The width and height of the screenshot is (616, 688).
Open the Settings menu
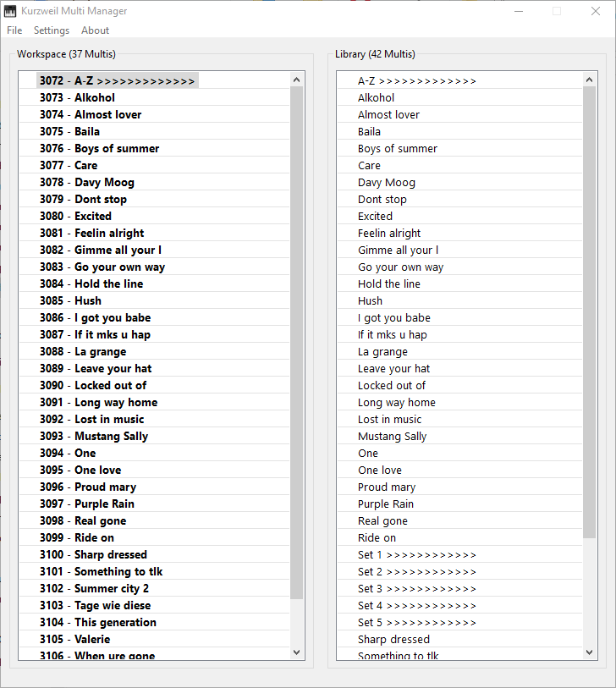point(52,30)
